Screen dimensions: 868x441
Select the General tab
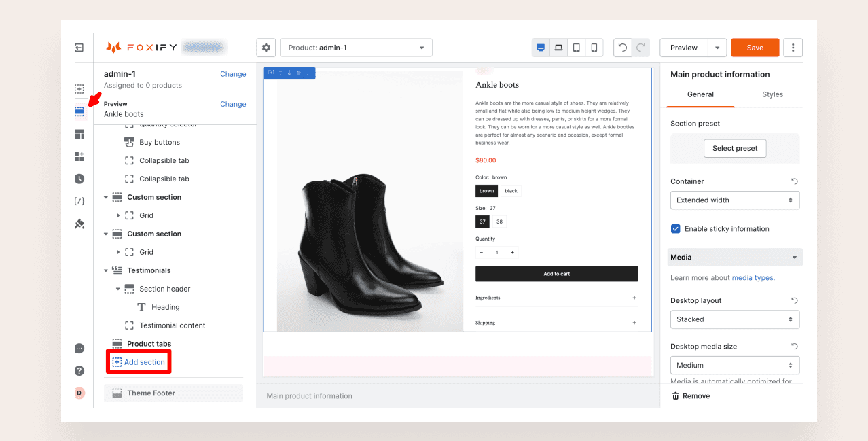(700, 94)
